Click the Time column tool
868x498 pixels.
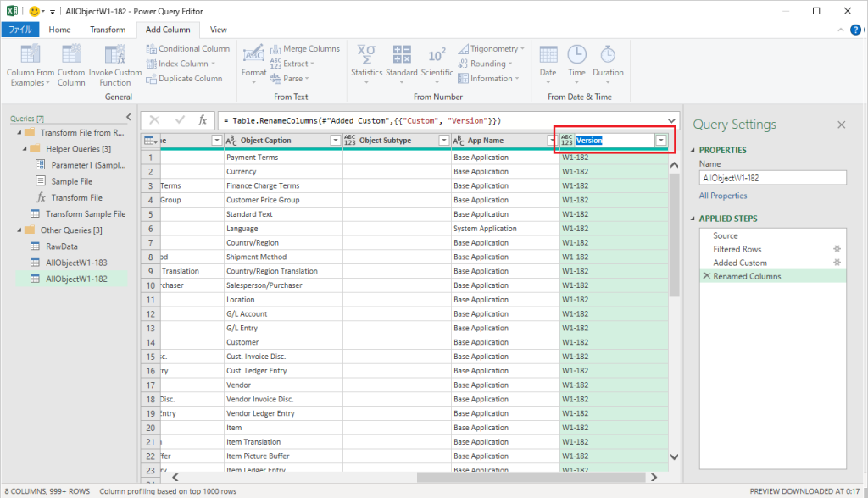(576, 64)
